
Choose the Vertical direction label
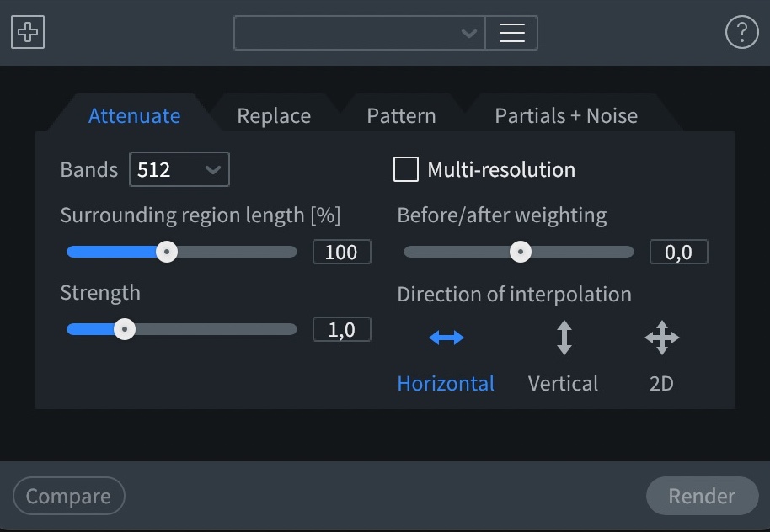coord(563,383)
